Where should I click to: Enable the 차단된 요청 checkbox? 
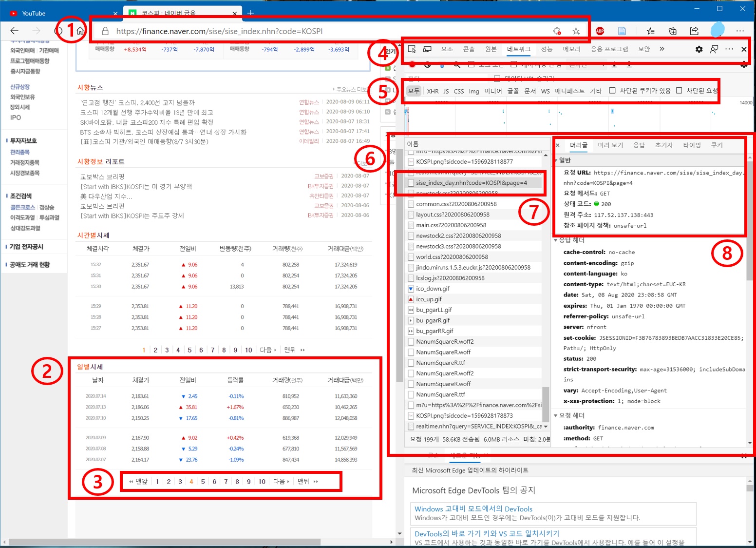tap(679, 90)
